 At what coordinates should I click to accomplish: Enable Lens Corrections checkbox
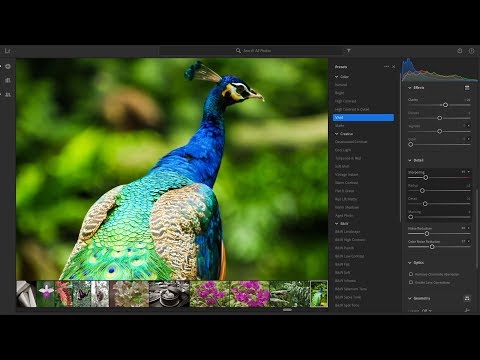[411, 282]
